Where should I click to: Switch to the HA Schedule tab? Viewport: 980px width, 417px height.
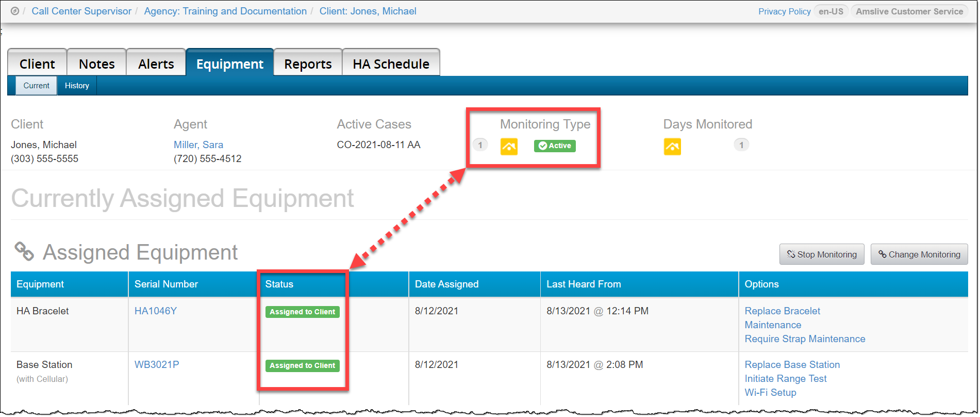coord(391,64)
